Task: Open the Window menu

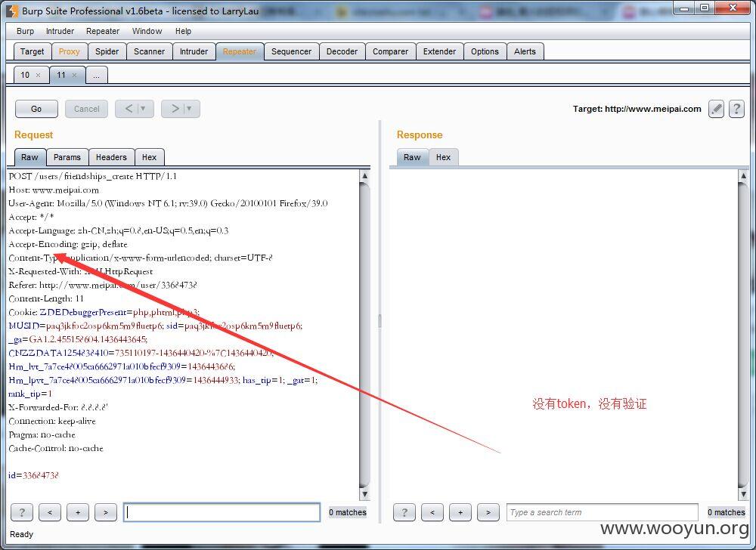Action: [x=147, y=31]
